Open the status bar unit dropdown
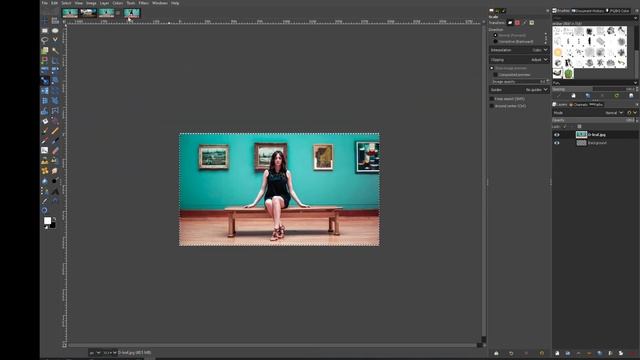The height and width of the screenshot is (360, 640). [x=95, y=352]
